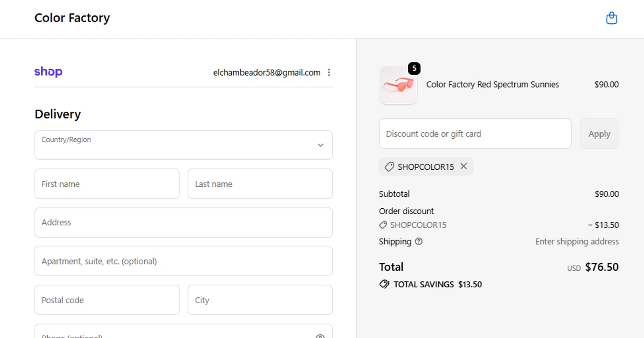Open the Color Factory store home link
This screenshot has height=338, width=644.
[x=72, y=18]
